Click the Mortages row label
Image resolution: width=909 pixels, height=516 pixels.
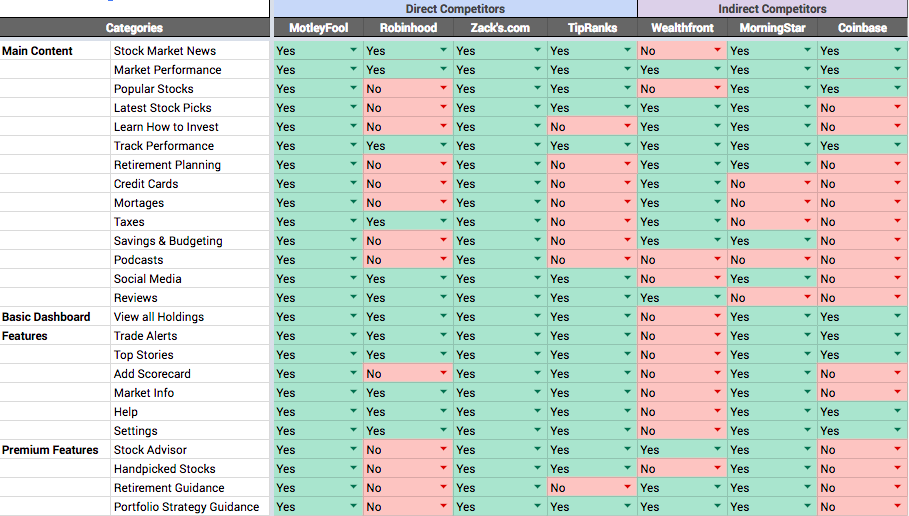point(139,203)
